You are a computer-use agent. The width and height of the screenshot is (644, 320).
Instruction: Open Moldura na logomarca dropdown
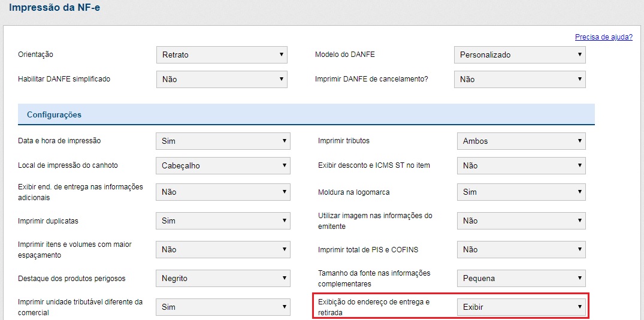(521, 192)
